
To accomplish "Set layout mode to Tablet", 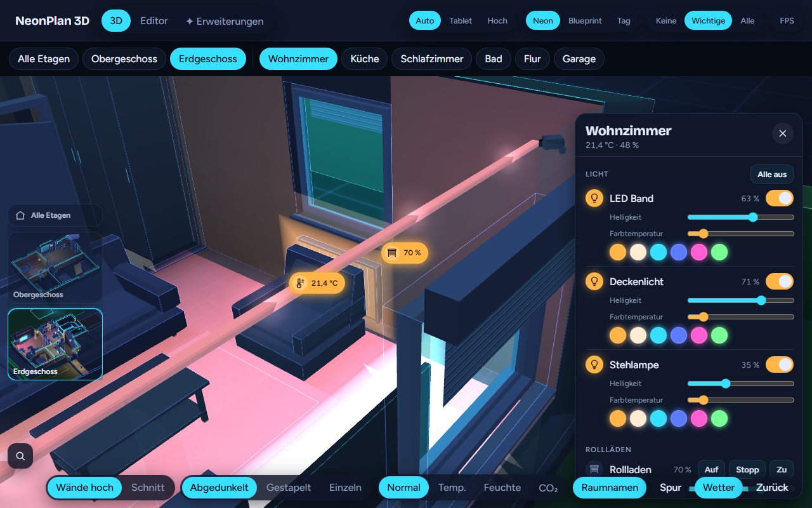I will coord(461,21).
